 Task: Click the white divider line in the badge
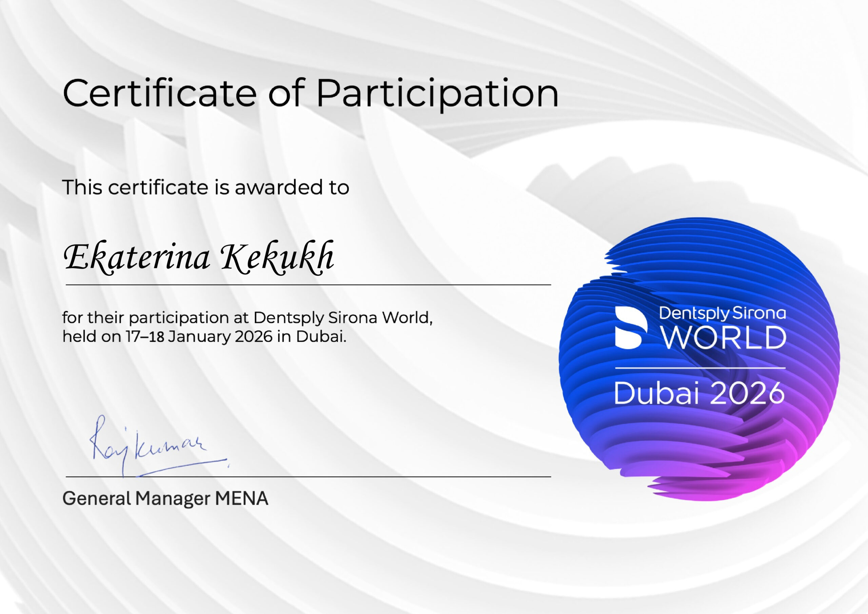point(700,368)
